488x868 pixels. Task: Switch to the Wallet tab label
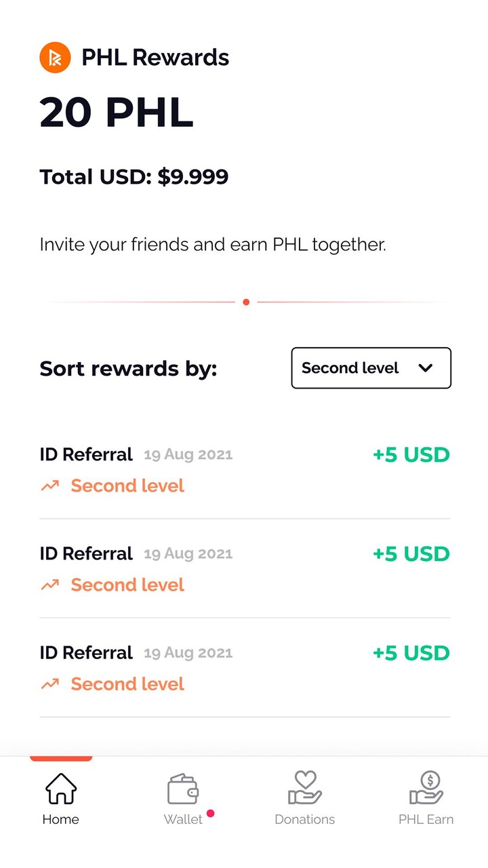[183, 819]
